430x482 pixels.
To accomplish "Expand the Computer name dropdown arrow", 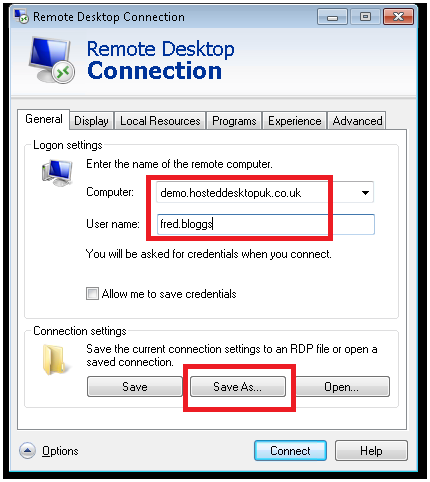I will coord(365,193).
